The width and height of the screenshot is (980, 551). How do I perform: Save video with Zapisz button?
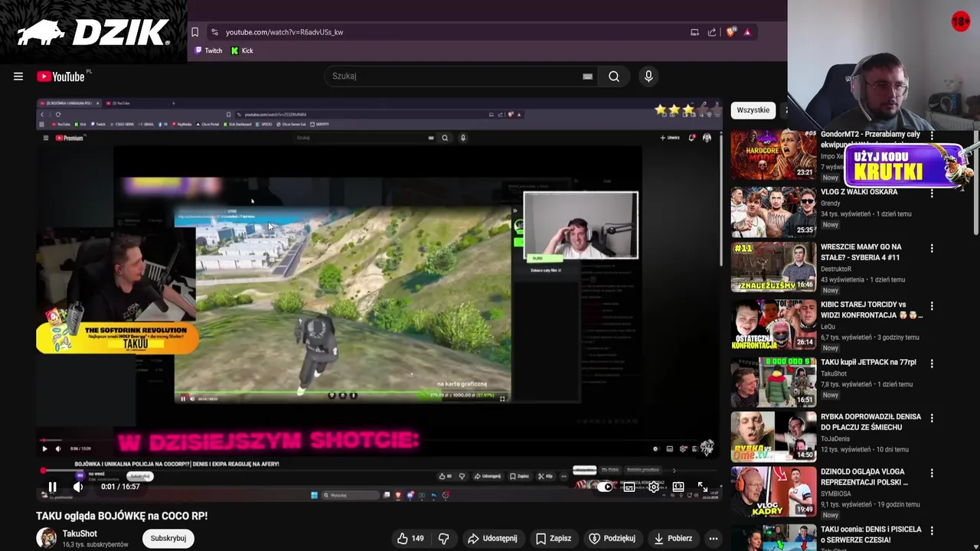[x=554, y=538]
